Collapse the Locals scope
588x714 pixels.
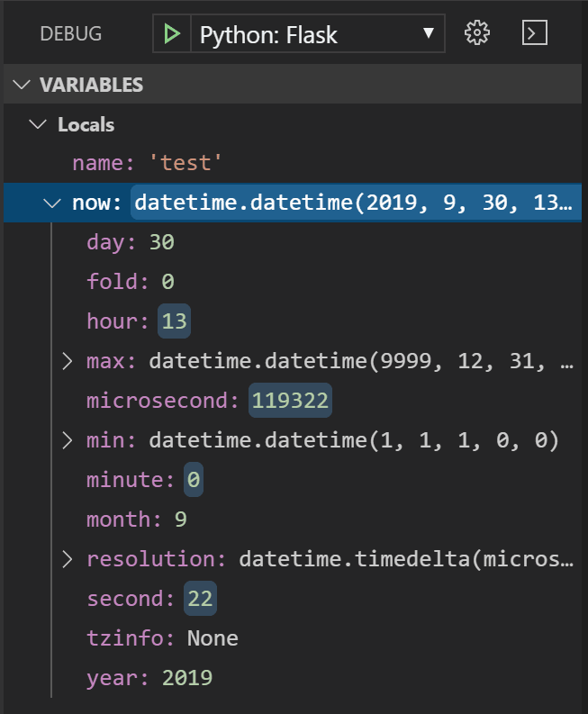point(37,124)
